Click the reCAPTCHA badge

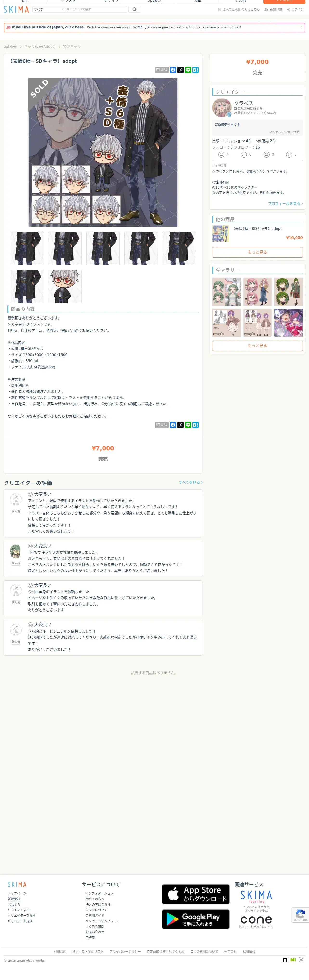(x=300, y=915)
